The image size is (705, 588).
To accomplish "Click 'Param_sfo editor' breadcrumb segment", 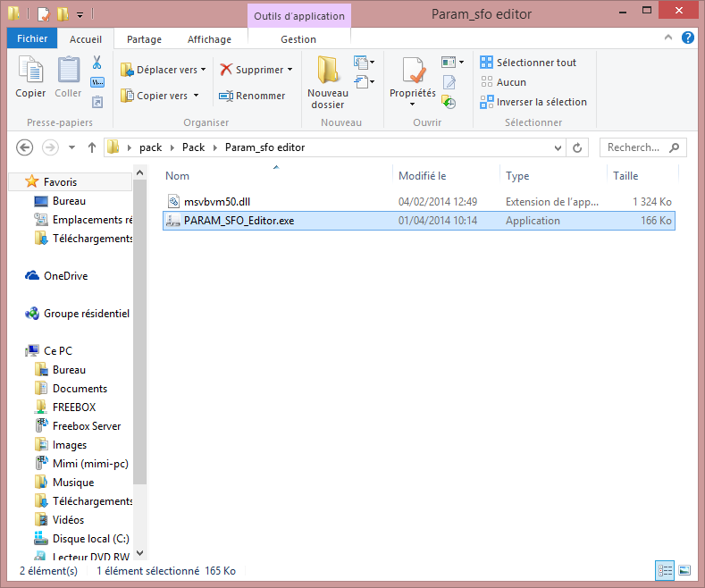I will (x=264, y=147).
